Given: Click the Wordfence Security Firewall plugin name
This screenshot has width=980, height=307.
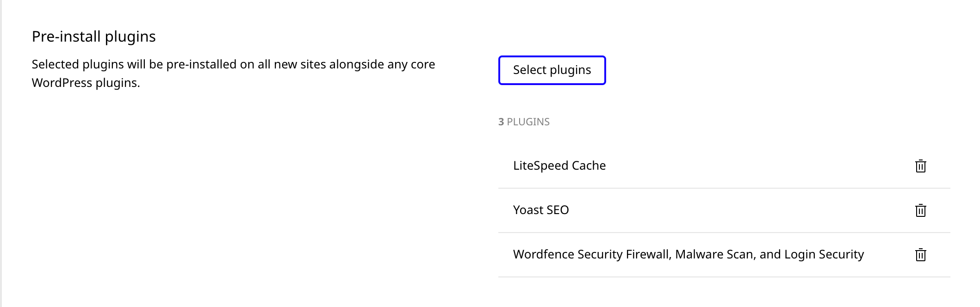Looking at the screenshot, I should point(688,254).
